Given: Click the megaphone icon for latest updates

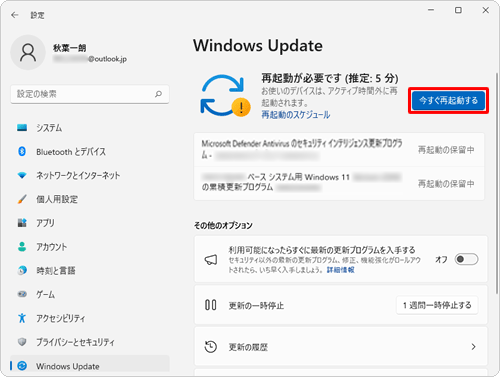Looking at the screenshot, I should point(211,260).
